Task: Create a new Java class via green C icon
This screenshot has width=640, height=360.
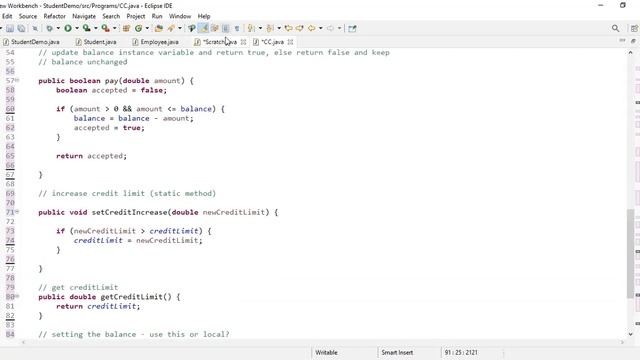Action: pyautogui.click(x=139, y=28)
